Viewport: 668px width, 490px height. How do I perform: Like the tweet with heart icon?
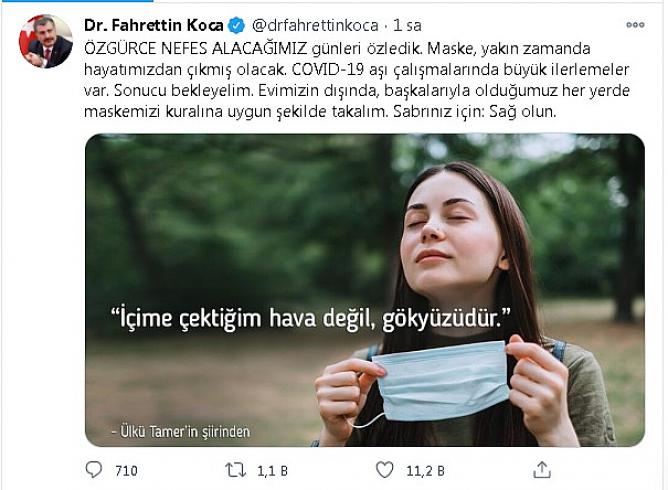click(384, 470)
